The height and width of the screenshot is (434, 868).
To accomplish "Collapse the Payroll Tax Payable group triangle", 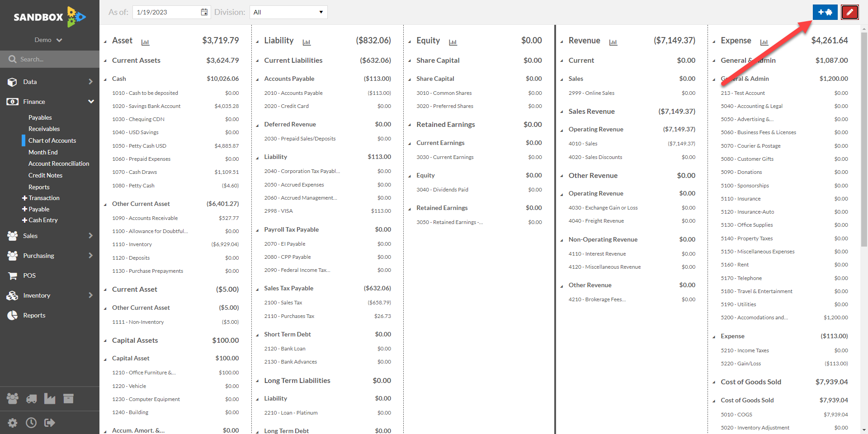I will [x=258, y=230].
